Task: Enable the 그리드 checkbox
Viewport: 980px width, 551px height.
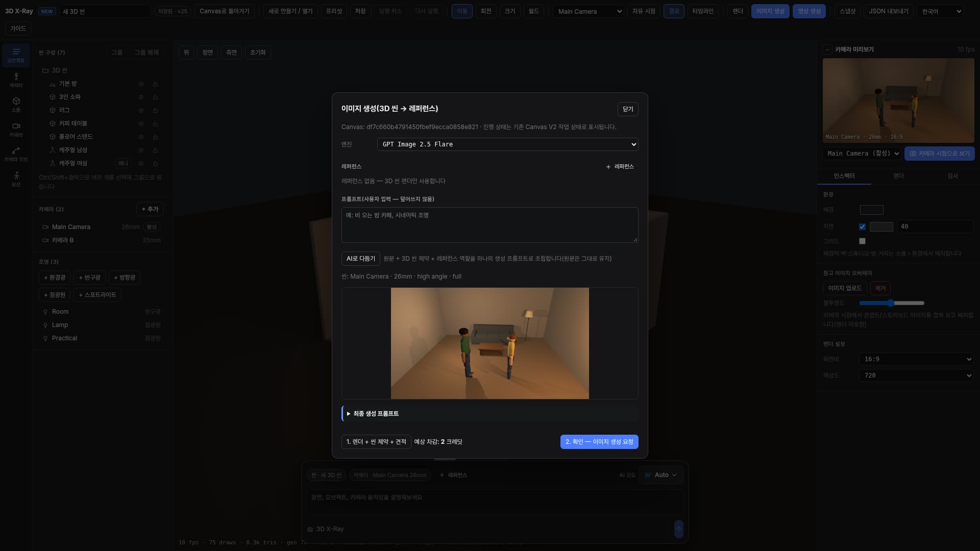Action: 862,241
